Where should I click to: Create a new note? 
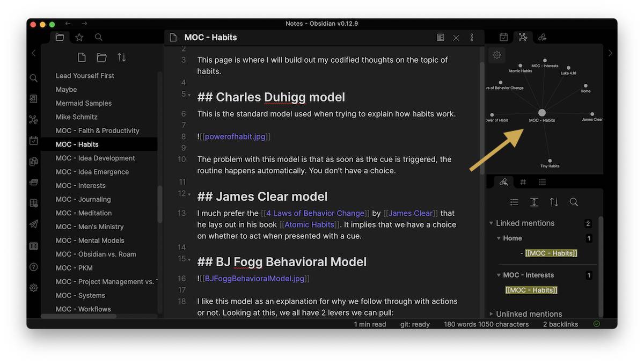pyautogui.click(x=82, y=57)
